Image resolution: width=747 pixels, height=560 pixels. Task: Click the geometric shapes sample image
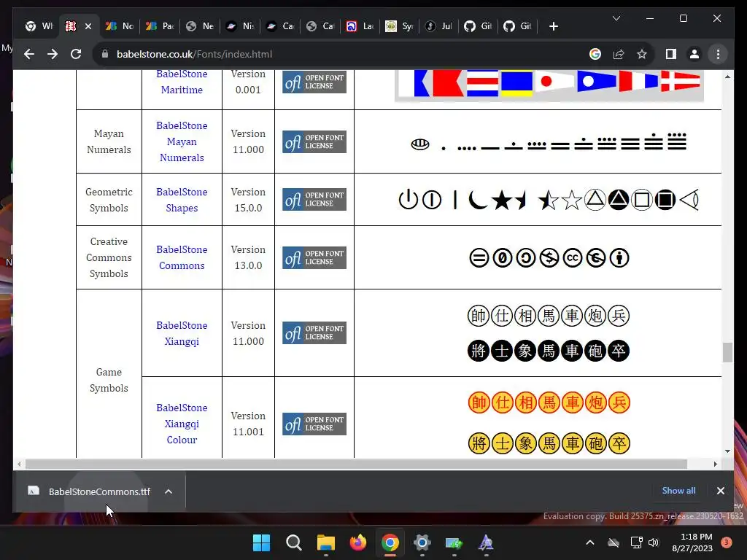click(x=549, y=200)
